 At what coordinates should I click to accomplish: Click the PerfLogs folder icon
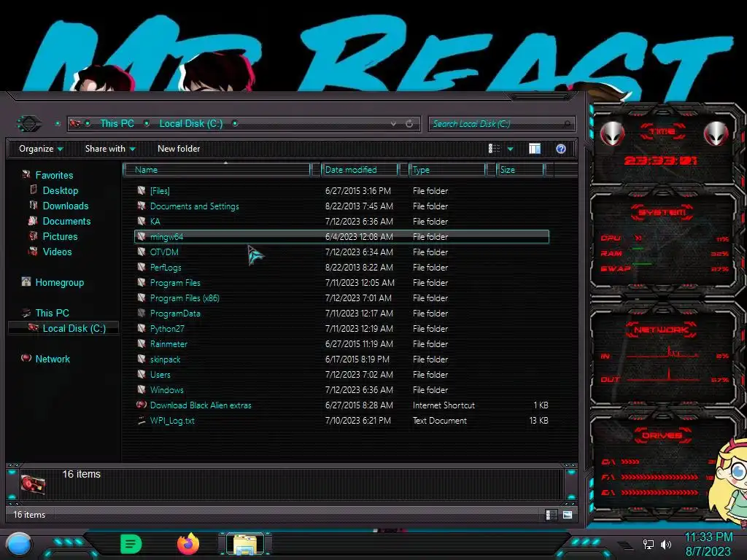pyautogui.click(x=141, y=267)
